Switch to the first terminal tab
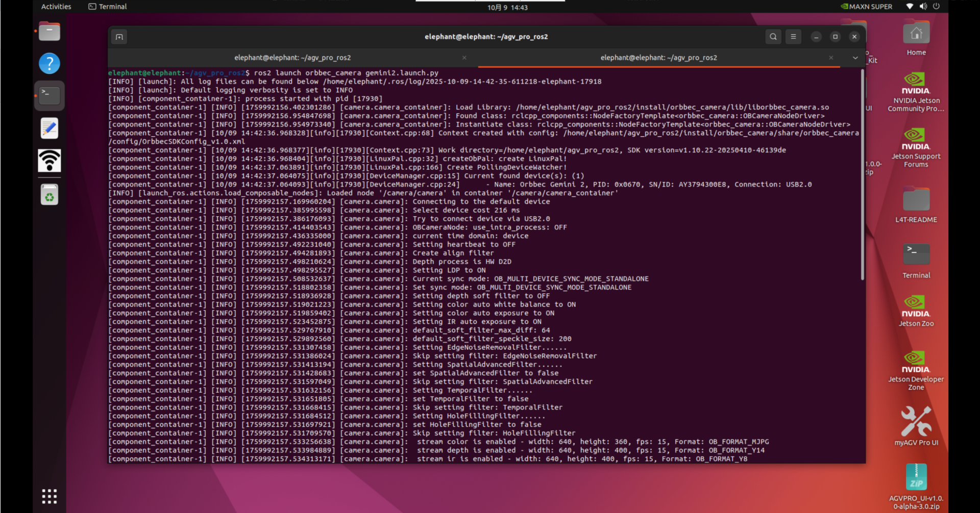980x513 pixels. [292, 58]
